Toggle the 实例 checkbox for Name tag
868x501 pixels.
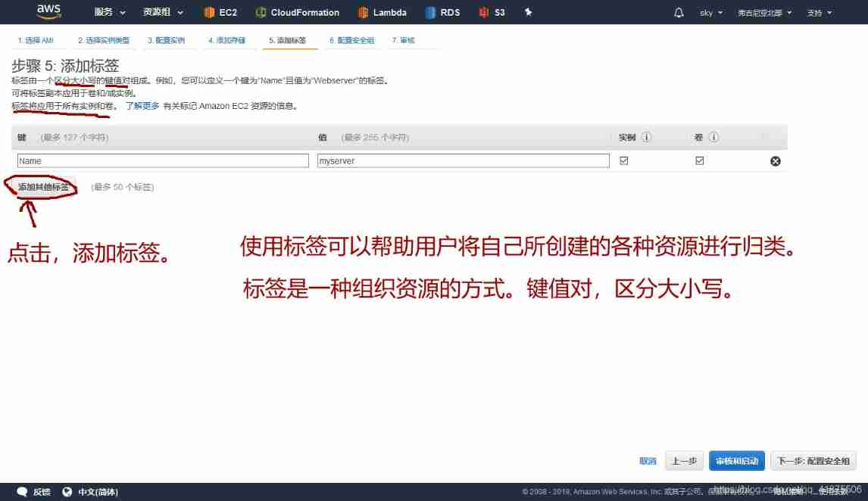(x=624, y=160)
